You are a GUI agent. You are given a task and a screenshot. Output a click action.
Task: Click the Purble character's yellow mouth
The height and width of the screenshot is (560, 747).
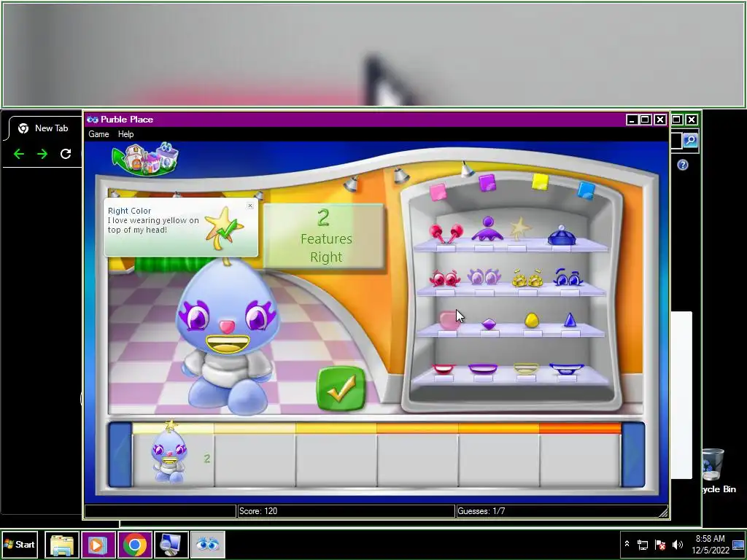click(x=227, y=344)
